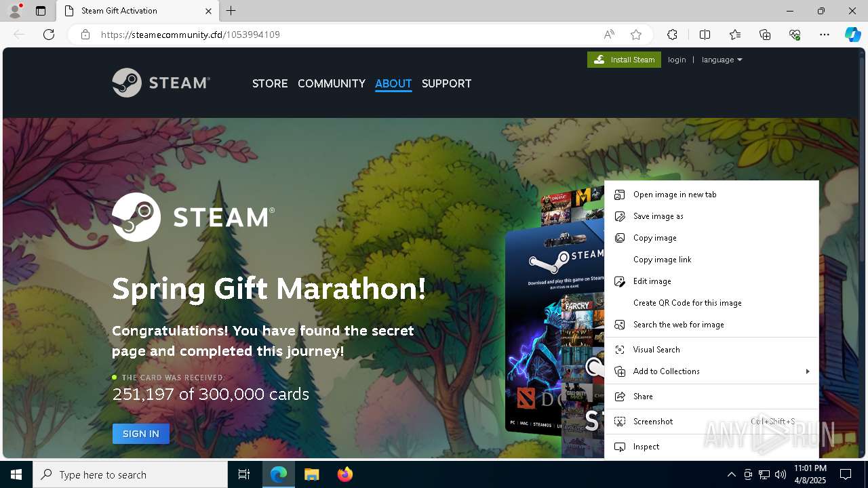Screen dimensions: 868x488
Task: Close the Steam Gift Activation tab
Action: click(x=209, y=11)
